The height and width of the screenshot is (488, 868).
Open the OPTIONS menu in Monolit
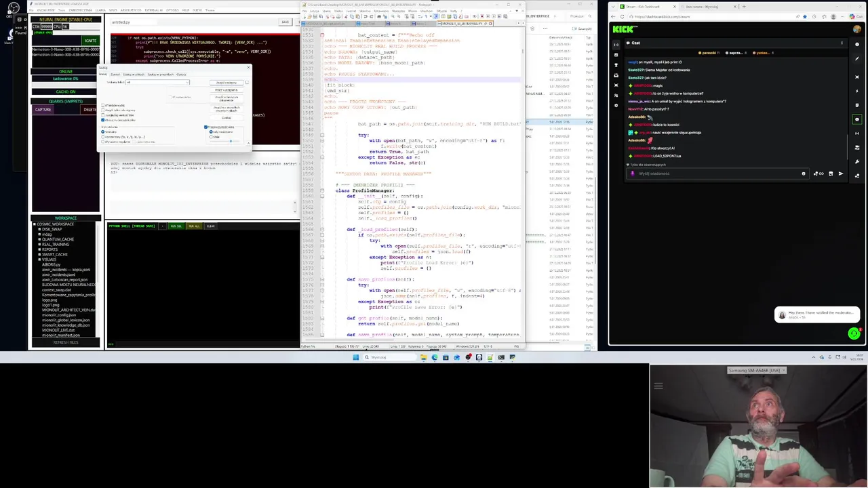172,10
